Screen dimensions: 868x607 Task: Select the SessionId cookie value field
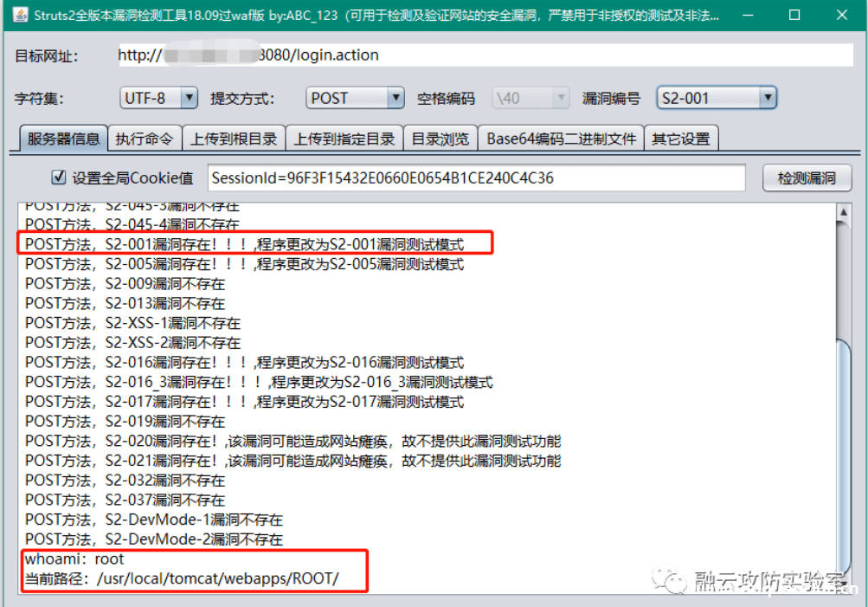click(x=476, y=177)
